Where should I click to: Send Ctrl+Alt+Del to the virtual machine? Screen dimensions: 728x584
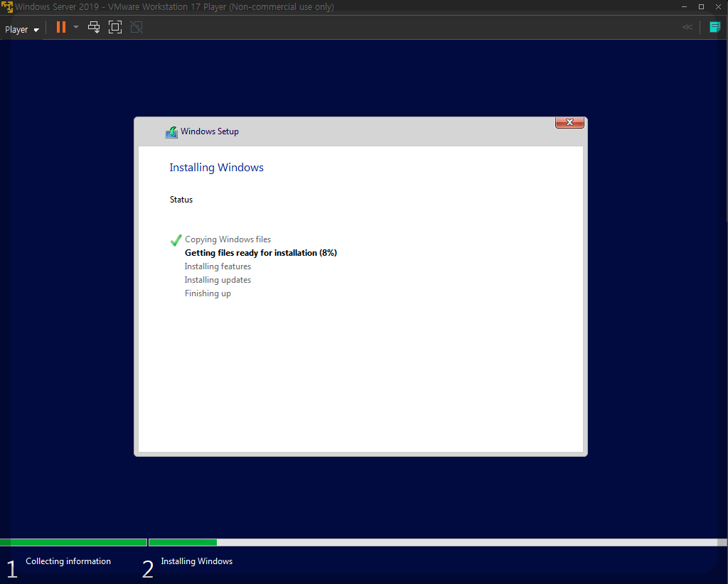tap(94, 28)
